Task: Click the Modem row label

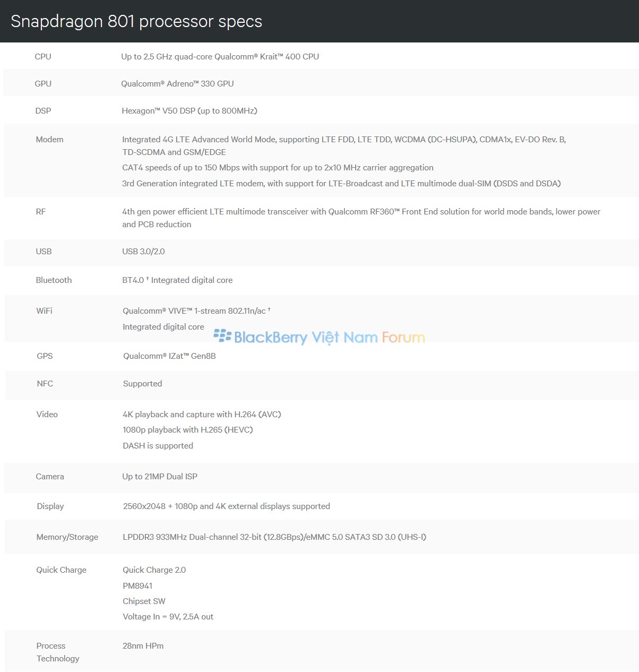Action: [x=49, y=140]
